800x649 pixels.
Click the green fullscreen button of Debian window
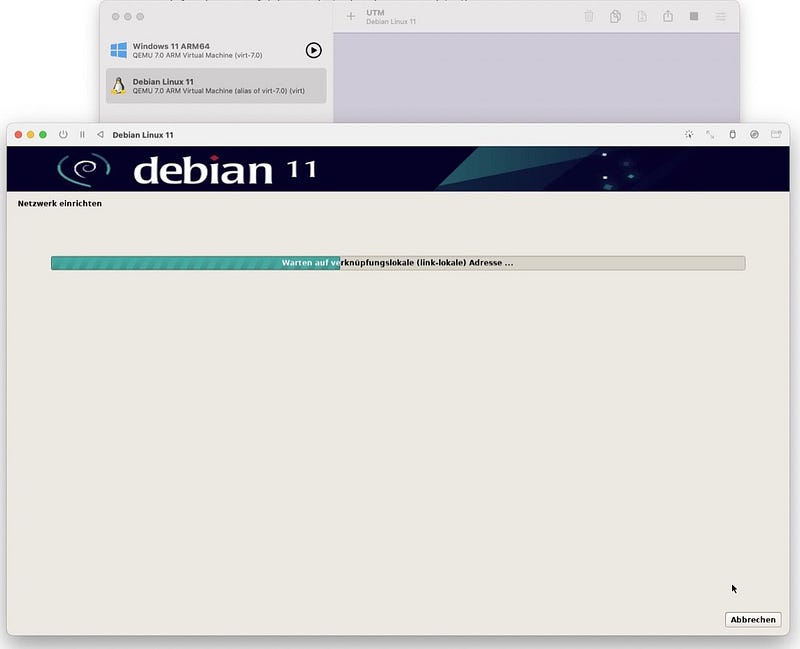click(x=43, y=135)
